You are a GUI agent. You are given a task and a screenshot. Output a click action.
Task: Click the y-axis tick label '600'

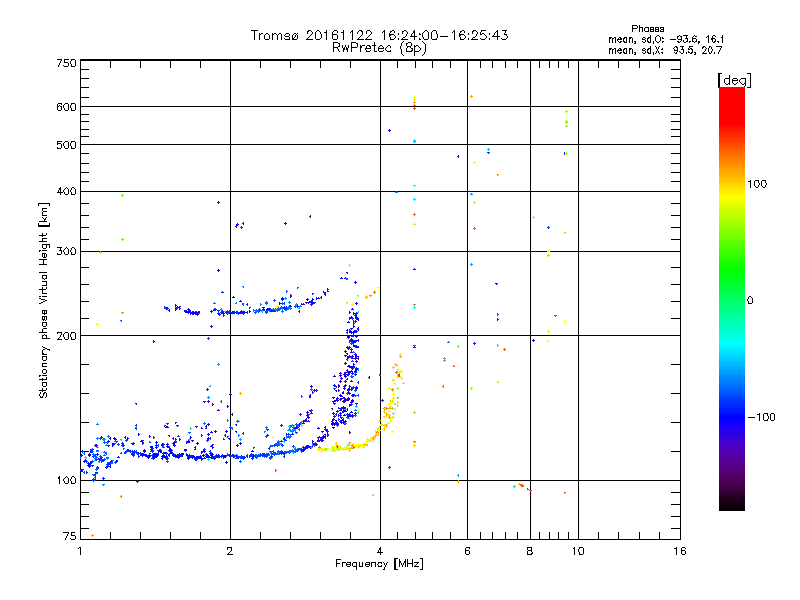pos(66,107)
